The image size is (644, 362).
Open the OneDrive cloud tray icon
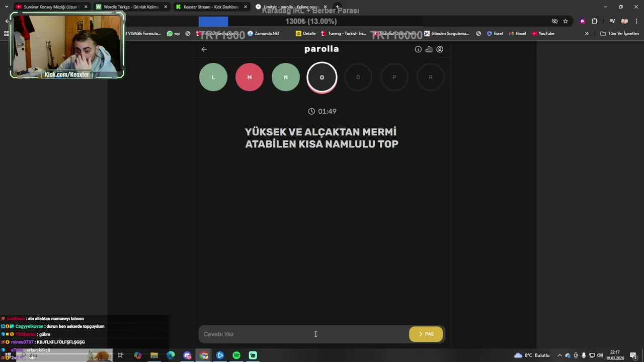coord(568,355)
